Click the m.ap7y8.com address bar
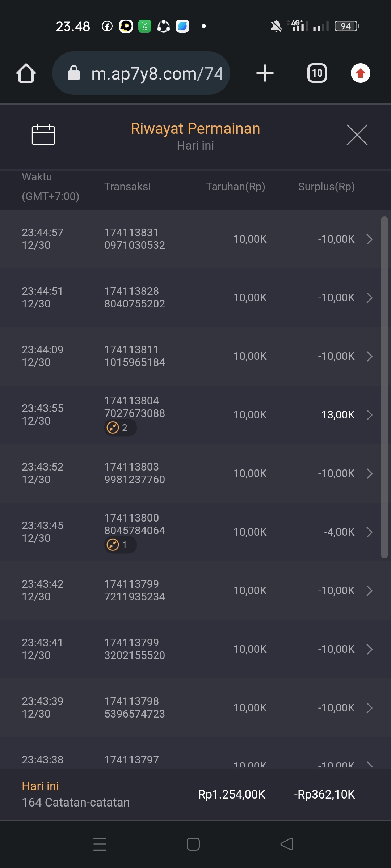 click(x=156, y=73)
